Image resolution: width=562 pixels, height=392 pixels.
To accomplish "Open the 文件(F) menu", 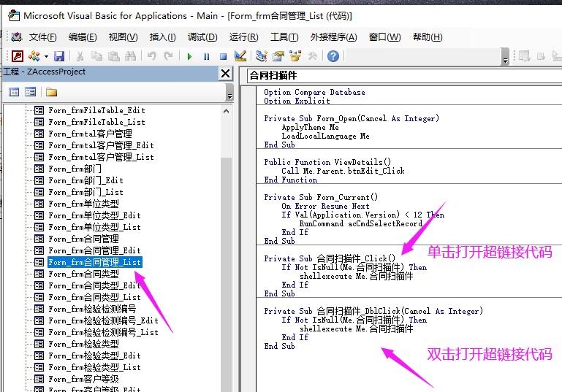I will [x=42, y=37].
